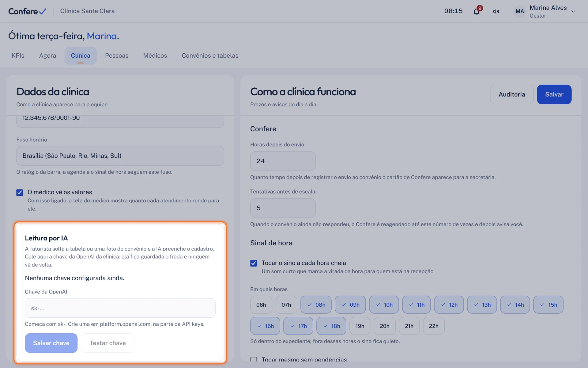
Task: Open the Pessoas tab
Action: pos(117,56)
